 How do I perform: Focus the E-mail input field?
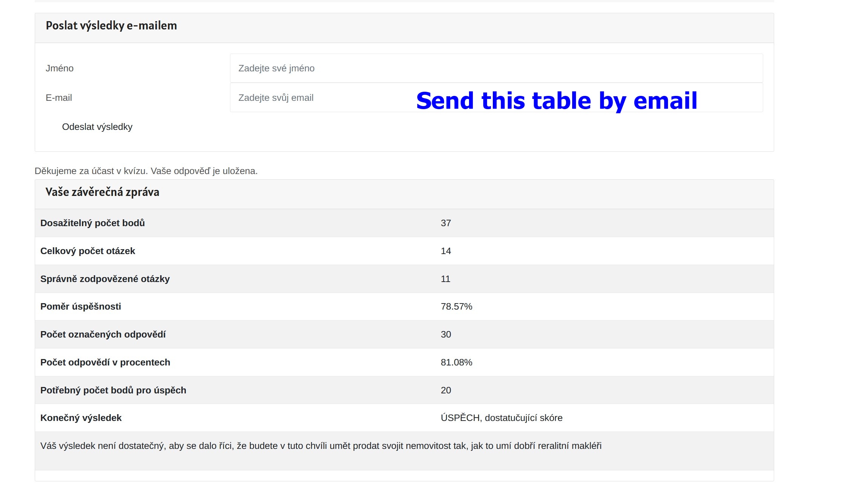321,98
